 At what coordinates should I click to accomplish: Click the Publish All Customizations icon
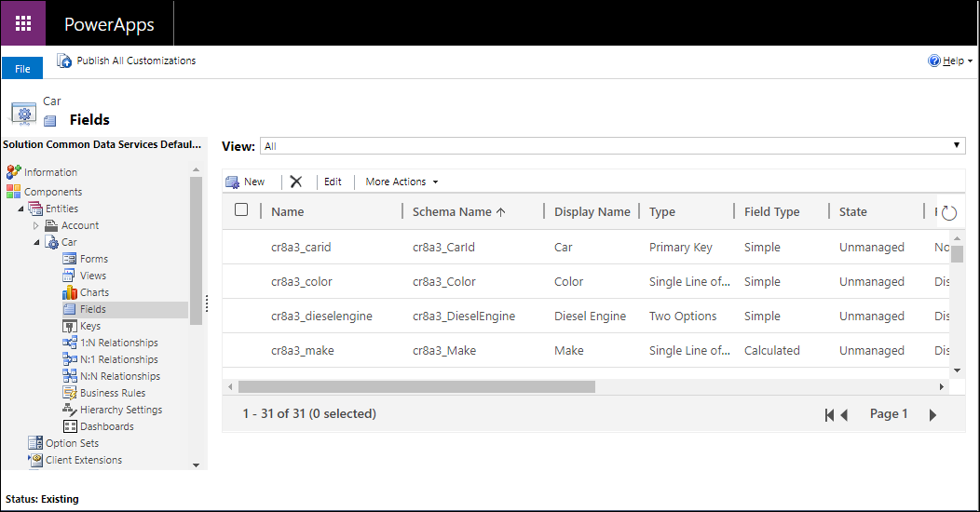[x=64, y=61]
